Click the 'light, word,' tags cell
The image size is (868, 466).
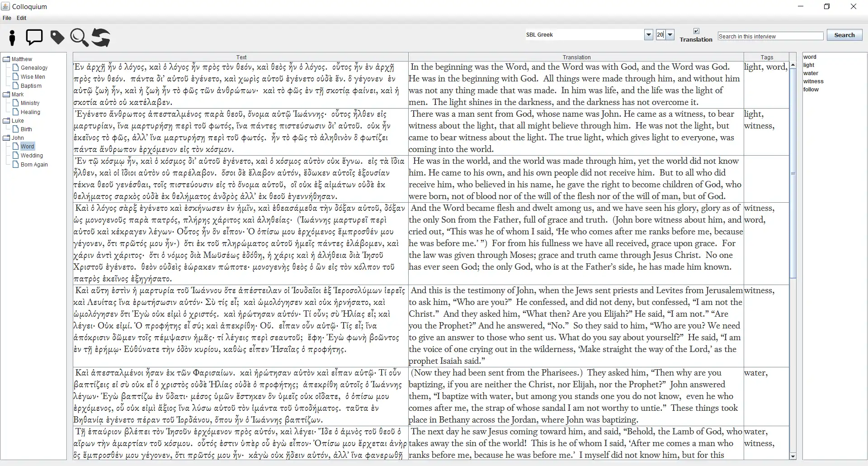coord(766,85)
